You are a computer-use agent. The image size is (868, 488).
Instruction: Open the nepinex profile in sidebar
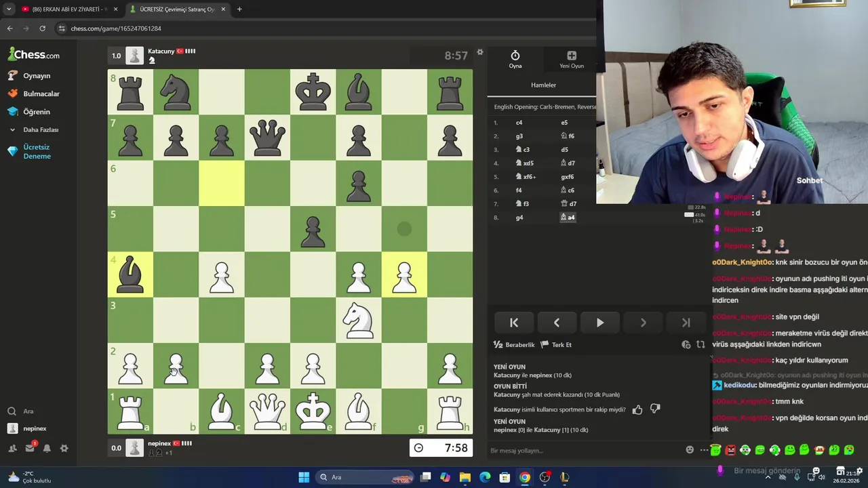(x=27, y=428)
